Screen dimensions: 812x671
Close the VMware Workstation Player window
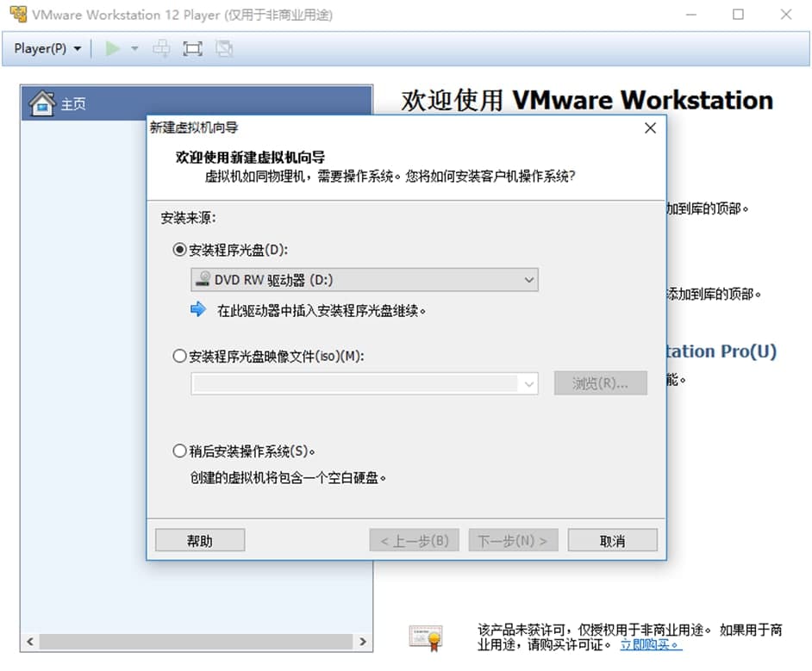pos(785,15)
